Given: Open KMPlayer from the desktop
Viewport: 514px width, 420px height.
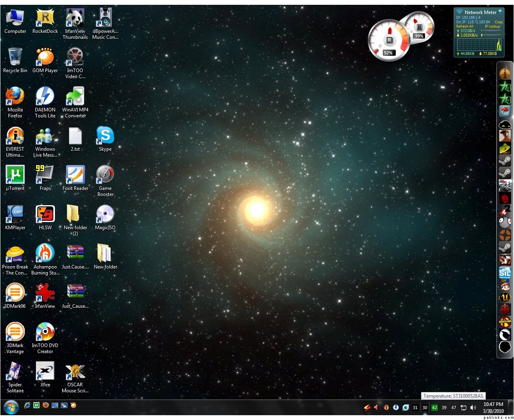Looking at the screenshot, I should pos(15,214).
